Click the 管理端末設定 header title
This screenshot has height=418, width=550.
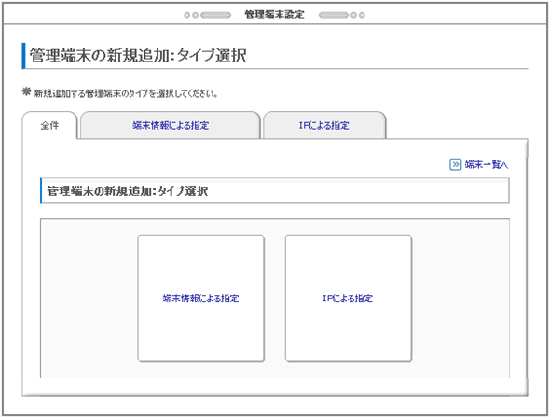click(x=275, y=15)
